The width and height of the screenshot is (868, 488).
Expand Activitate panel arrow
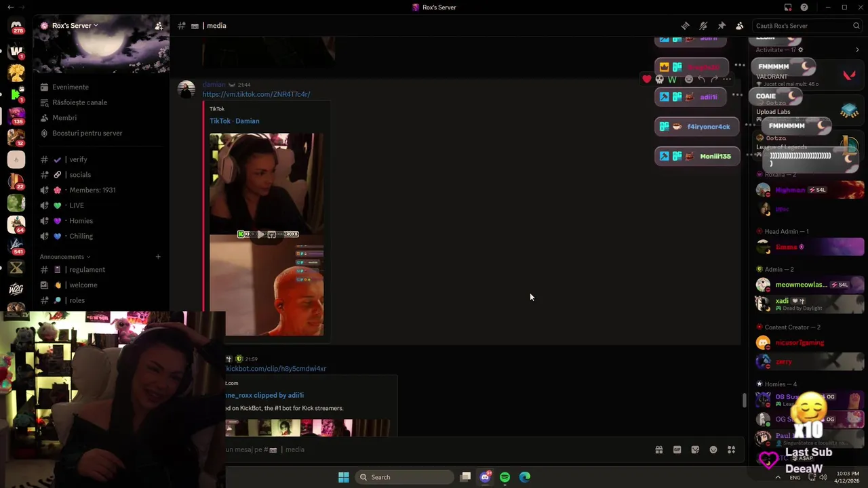tap(857, 49)
